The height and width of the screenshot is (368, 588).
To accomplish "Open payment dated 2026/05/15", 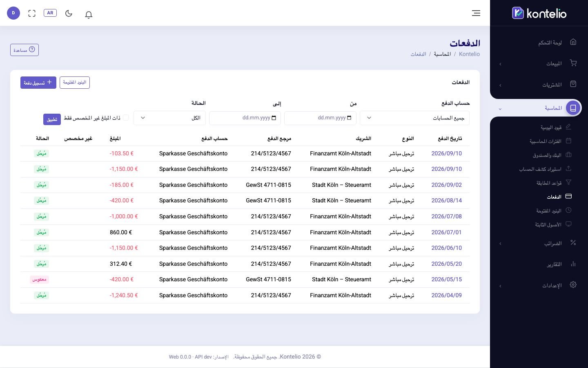I will 446,279.
